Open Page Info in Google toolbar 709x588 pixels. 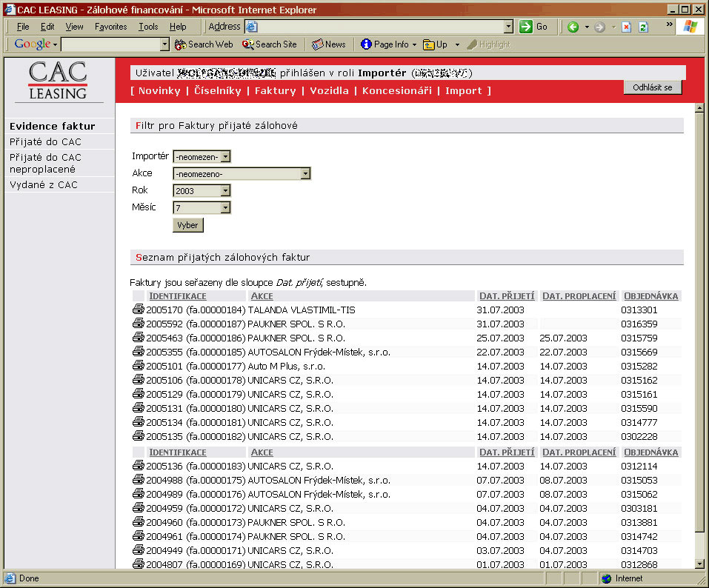point(388,44)
